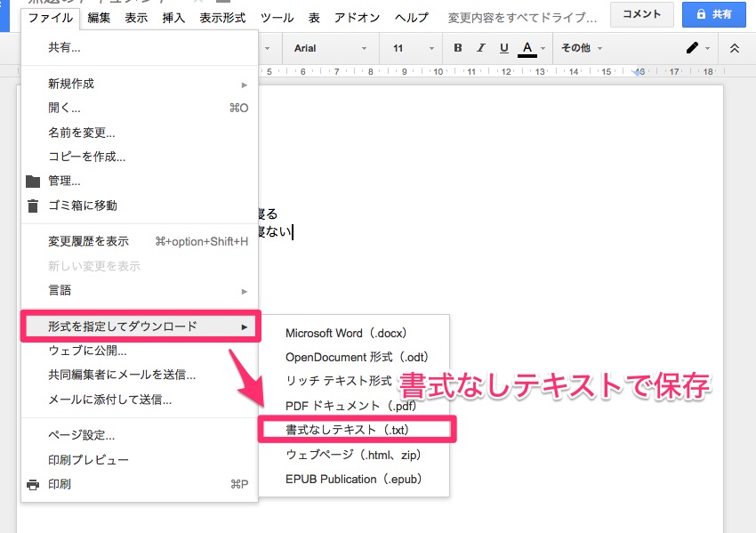The height and width of the screenshot is (533, 756).
Task: Click the trash icon for ゴミ箱に移動
Action: pyautogui.click(x=33, y=206)
